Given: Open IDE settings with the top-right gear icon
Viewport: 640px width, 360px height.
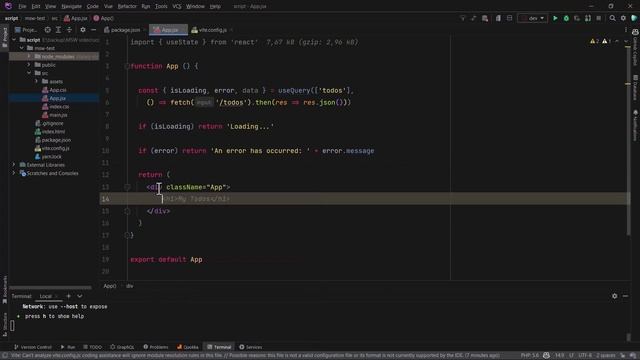Looking at the screenshot, I should [x=623, y=18].
